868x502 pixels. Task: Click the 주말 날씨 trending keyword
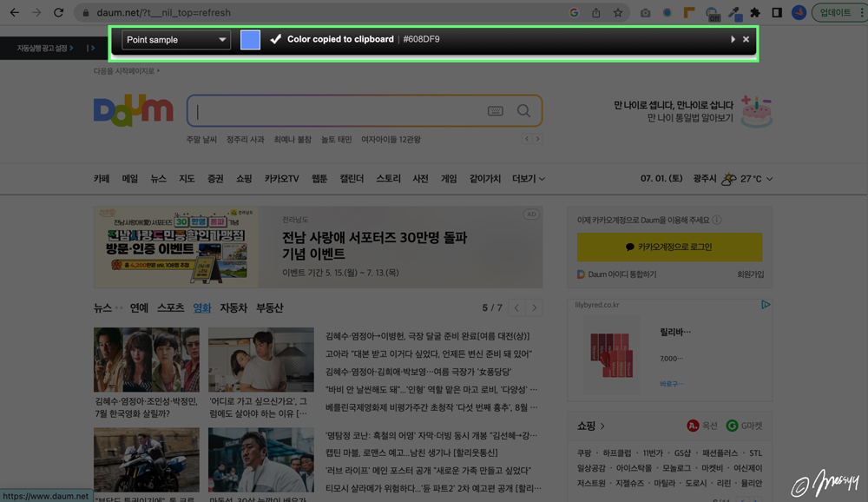[x=201, y=140]
